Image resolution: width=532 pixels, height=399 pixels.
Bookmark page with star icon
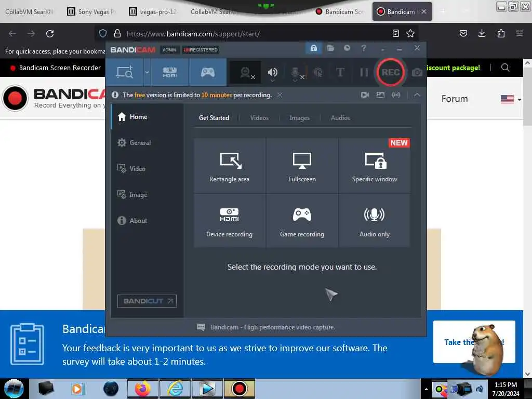[410, 33]
